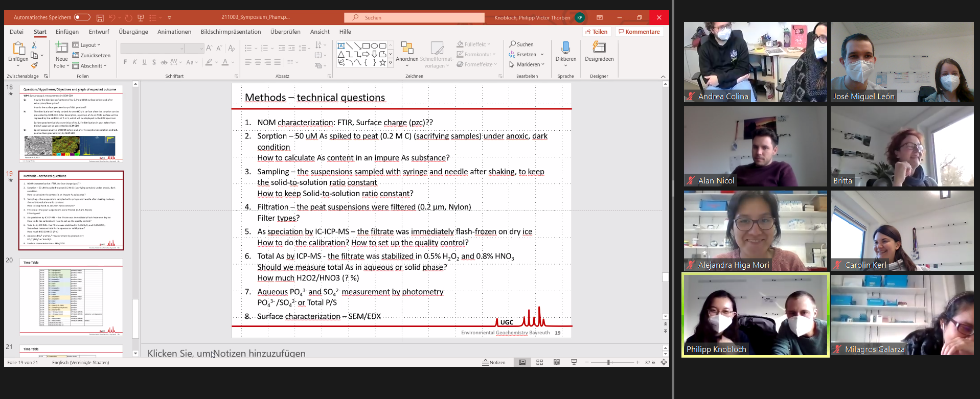Click the Diktieren microphone icon
Screen dimensions: 980x399
click(565, 48)
